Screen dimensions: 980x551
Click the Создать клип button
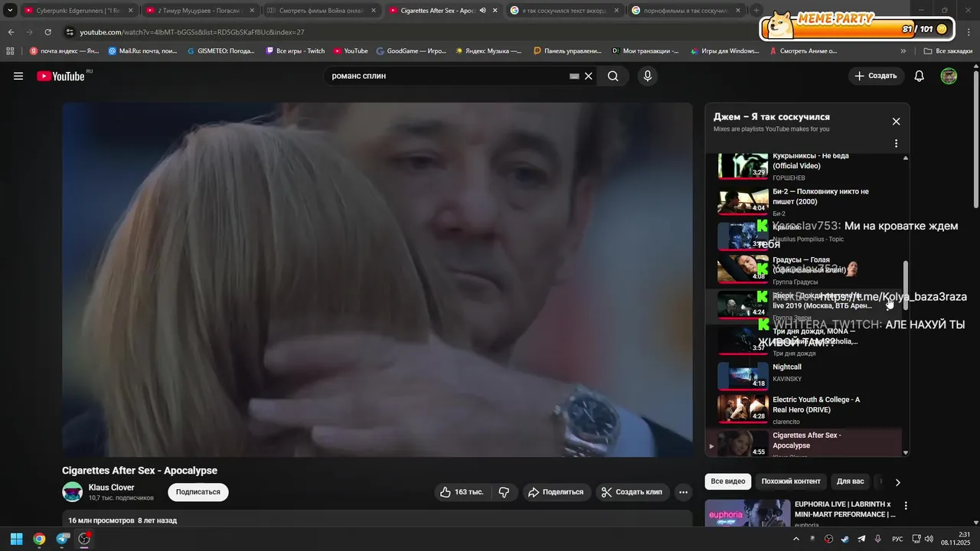[632, 492]
